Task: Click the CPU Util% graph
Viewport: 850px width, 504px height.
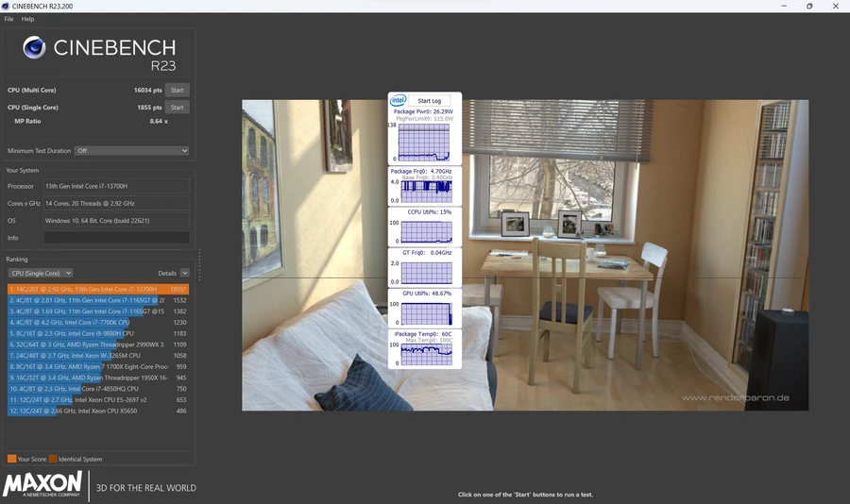Action: [x=427, y=232]
